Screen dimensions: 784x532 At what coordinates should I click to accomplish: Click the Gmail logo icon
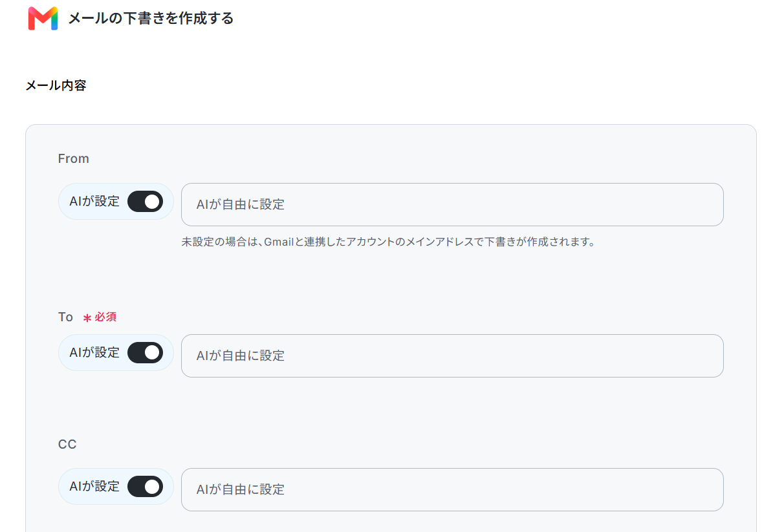(43, 18)
